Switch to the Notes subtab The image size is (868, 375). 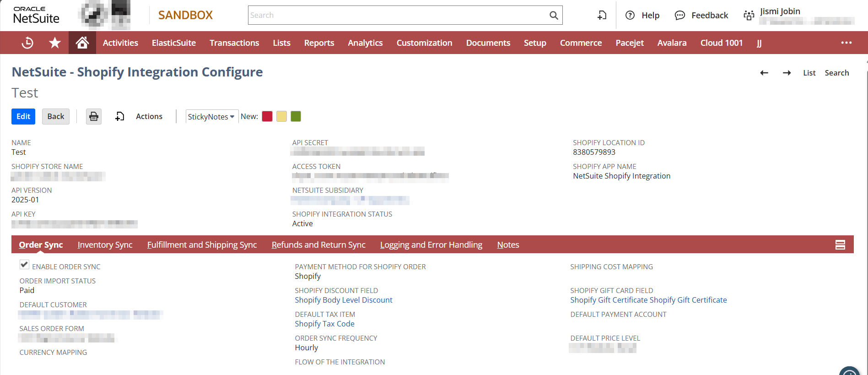(x=508, y=245)
